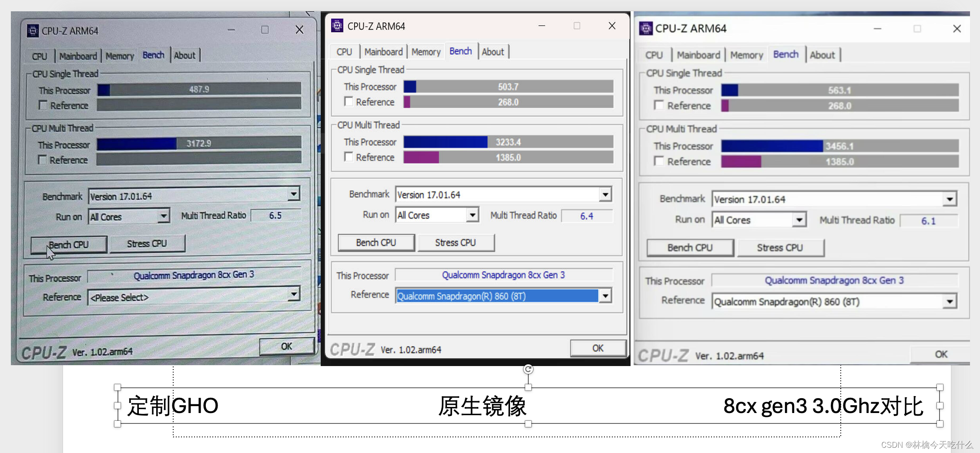This screenshot has height=453, width=980.
Task: Switch to CPU tab in left window
Action: tap(40, 56)
